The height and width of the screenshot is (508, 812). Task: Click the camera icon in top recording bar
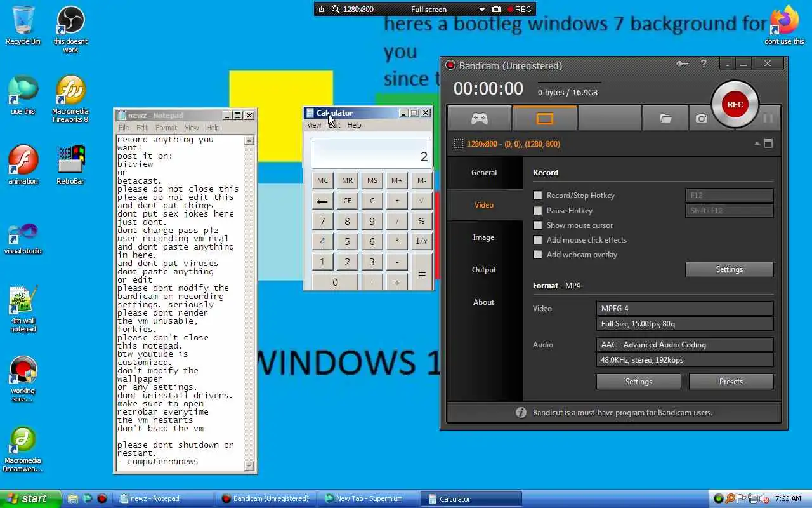(496, 9)
